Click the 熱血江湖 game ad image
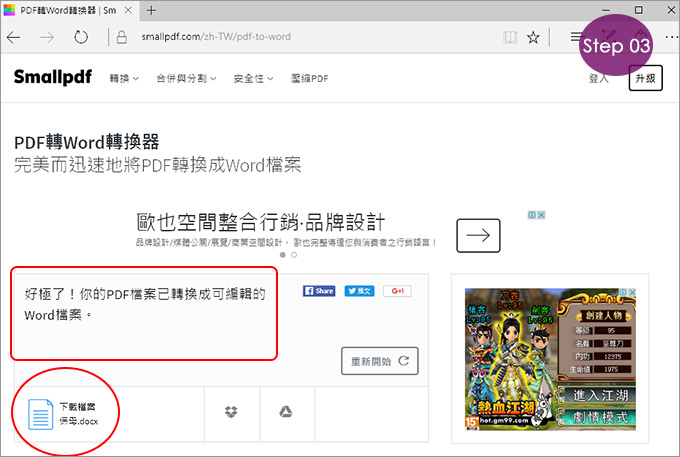 [550, 359]
